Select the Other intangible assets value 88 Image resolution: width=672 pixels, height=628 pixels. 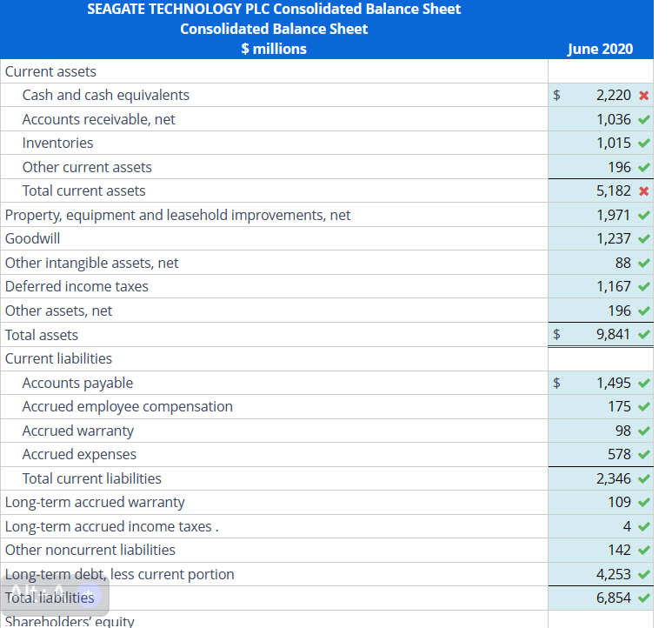622,263
